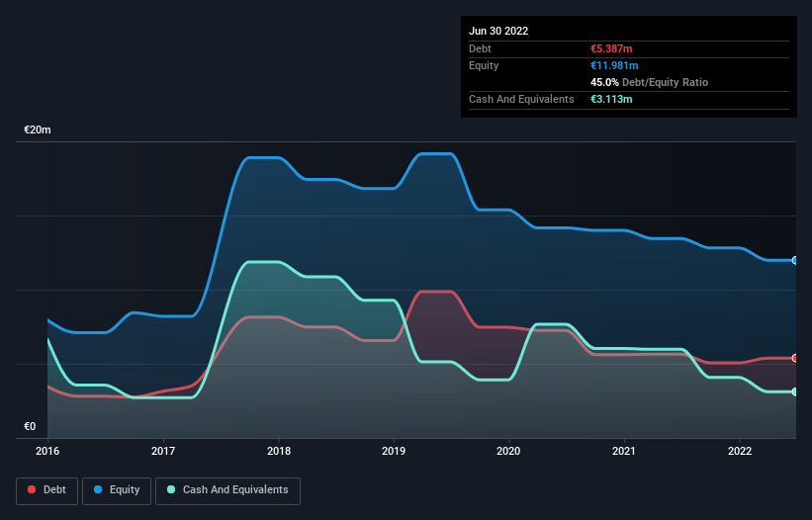Click the blue Equity endpoint marker
Image resolution: width=812 pixels, height=520 pixels.
pos(795,260)
